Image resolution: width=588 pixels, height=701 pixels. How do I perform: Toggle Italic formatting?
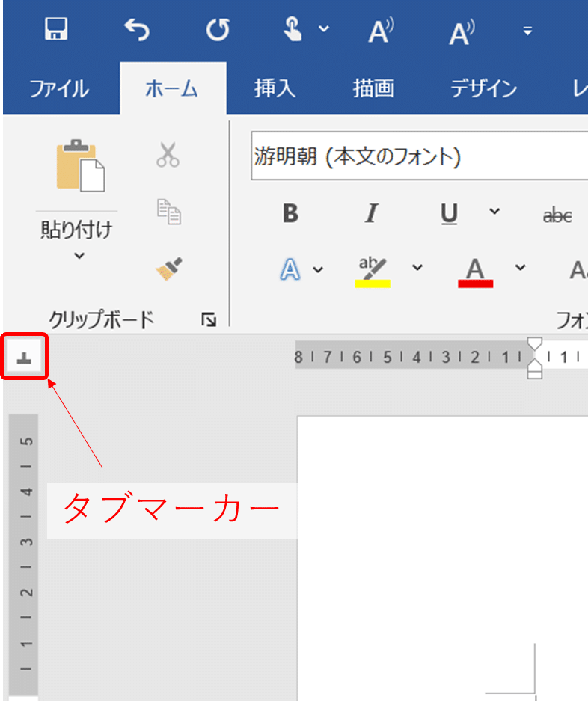tap(370, 215)
